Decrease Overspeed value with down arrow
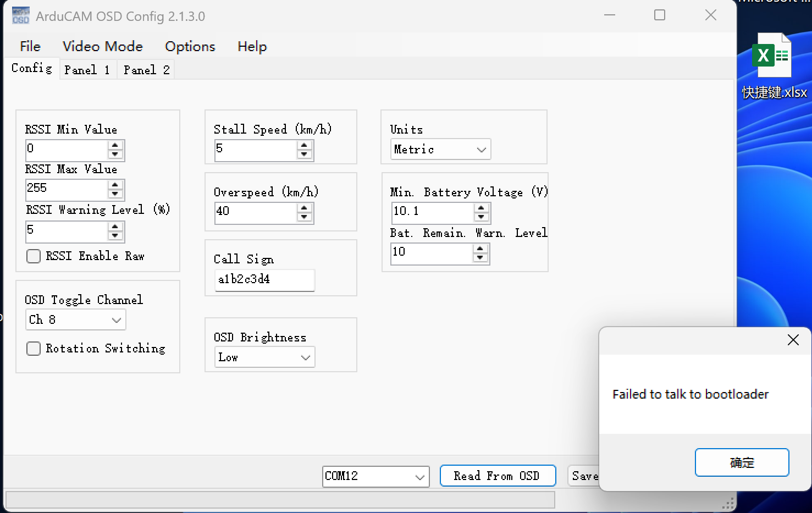Image resolution: width=812 pixels, height=513 pixels. click(x=304, y=217)
